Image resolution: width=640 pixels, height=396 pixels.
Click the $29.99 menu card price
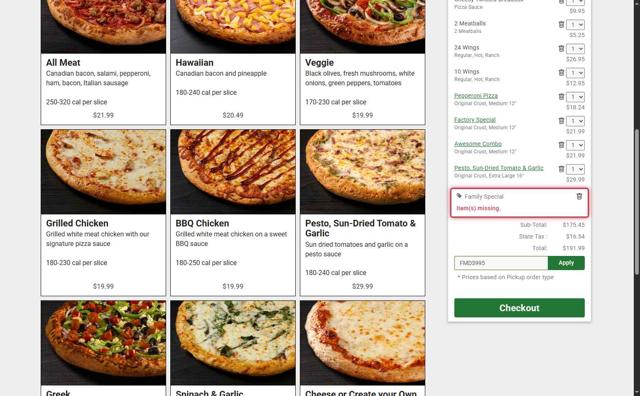(362, 286)
